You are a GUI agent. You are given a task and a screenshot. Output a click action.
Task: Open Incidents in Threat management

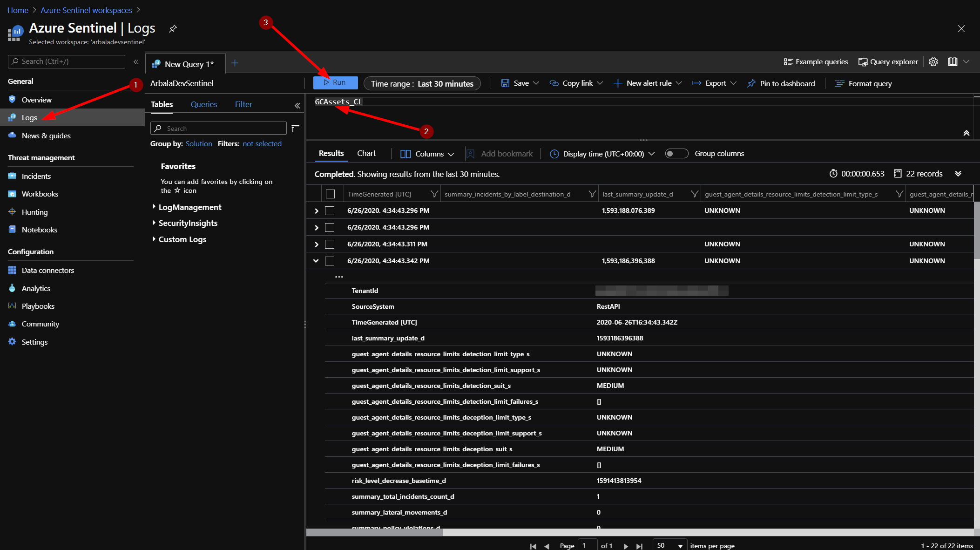(36, 176)
